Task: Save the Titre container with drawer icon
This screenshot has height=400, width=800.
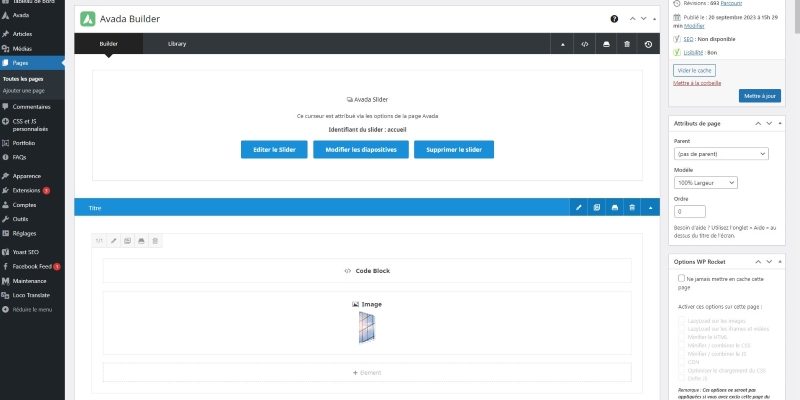Action: [614, 208]
